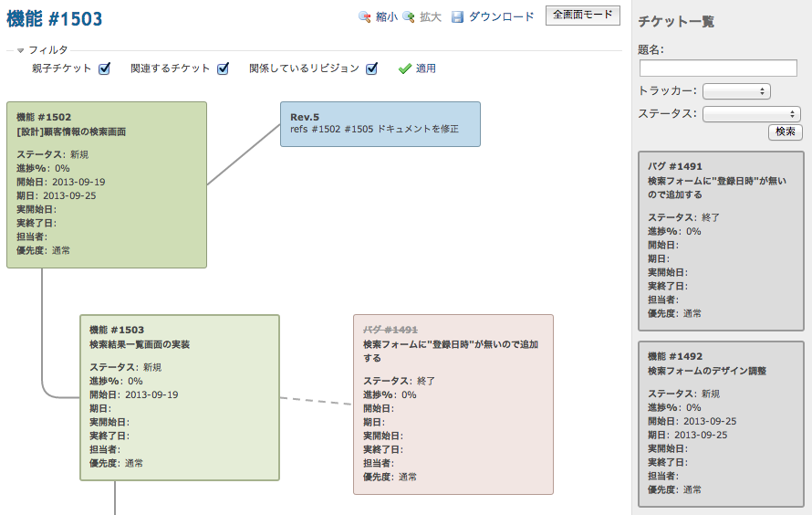Open the 拡大 link
The width and height of the screenshot is (812, 515).
coord(431,17)
